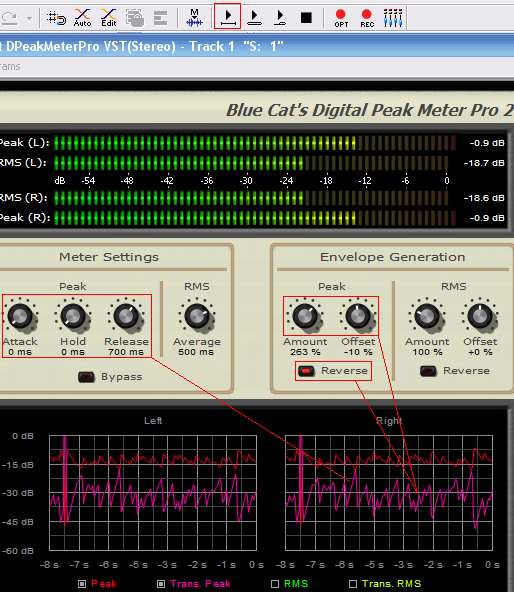
Task: Click the grayed align bars icon
Action: click(x=161, y=18)
